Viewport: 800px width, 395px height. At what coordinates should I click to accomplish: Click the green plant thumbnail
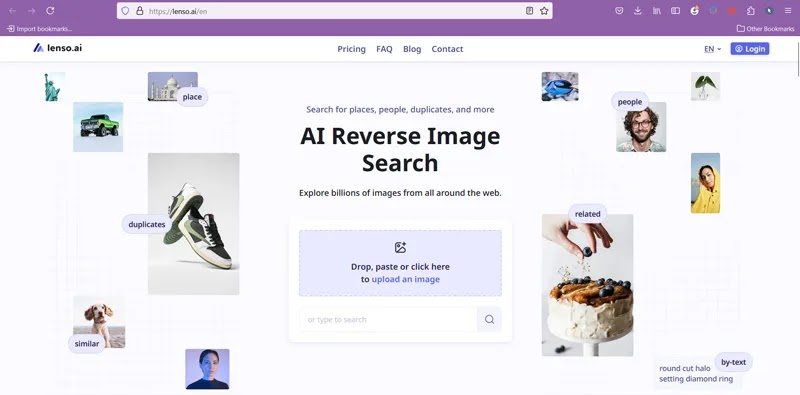click(x=705, y=86)
